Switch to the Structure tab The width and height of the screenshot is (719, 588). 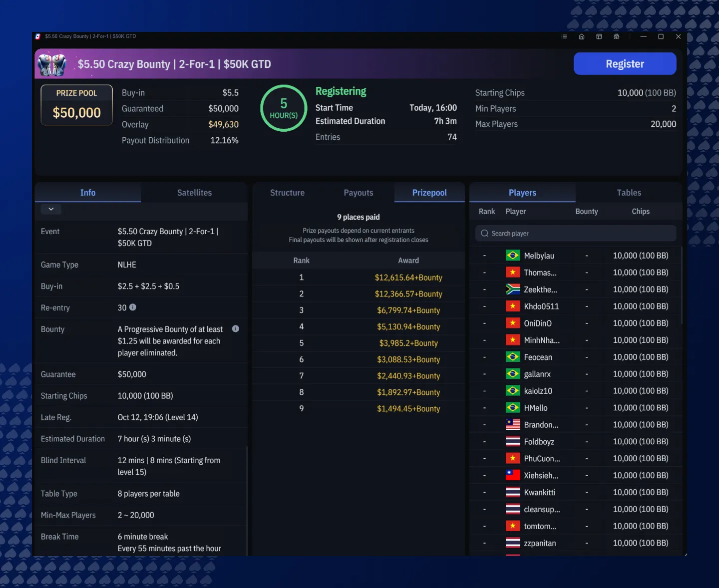(287, 193)
